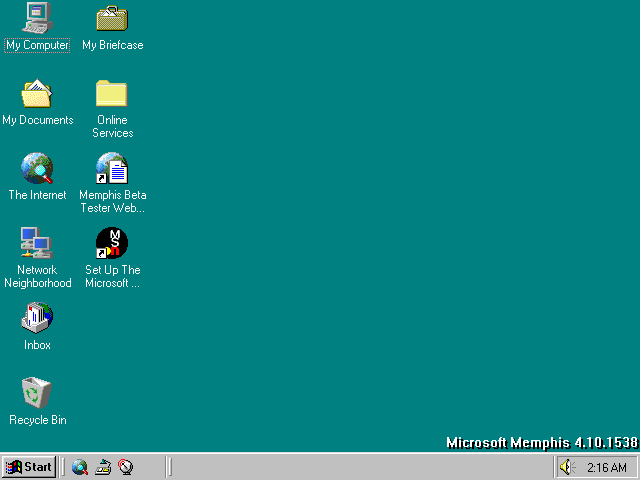Click the taskbar window area grip handle
This screenshot has height=480, width=640.
(169, 467)
